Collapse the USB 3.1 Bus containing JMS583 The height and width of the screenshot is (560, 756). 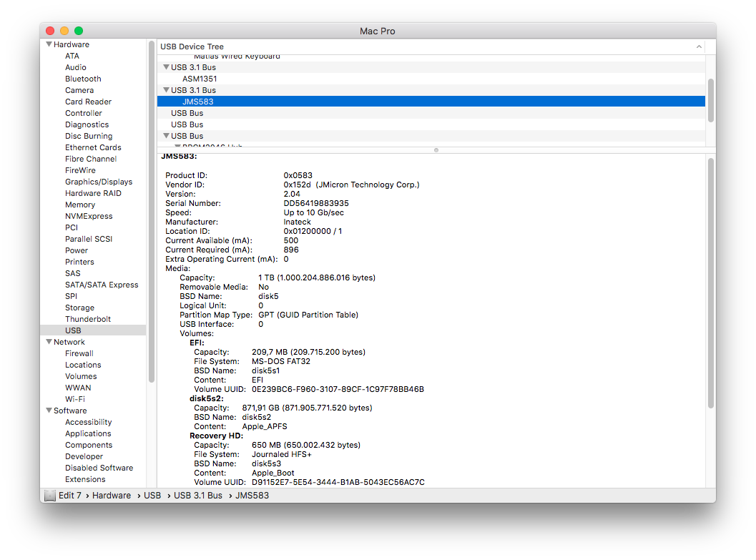(x=166, y=90)
